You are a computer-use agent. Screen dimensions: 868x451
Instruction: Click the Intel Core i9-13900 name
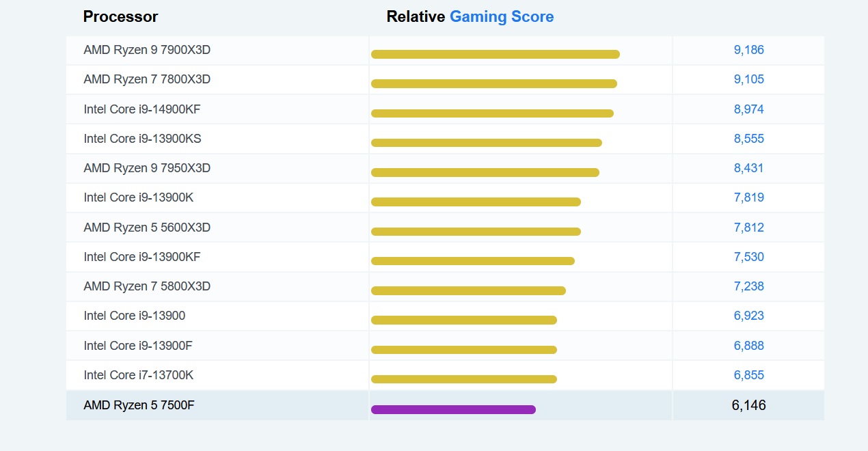tap(135, 316)
